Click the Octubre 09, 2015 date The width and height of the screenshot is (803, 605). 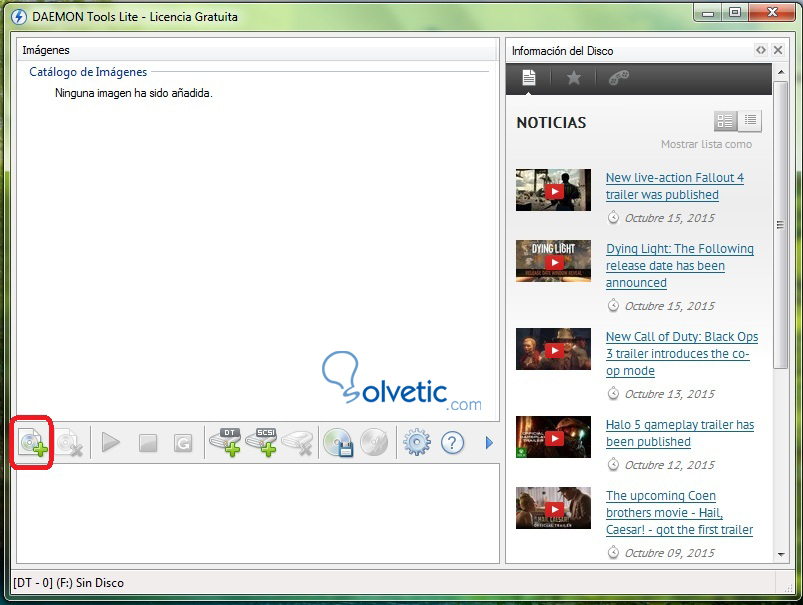pos(669,553)
